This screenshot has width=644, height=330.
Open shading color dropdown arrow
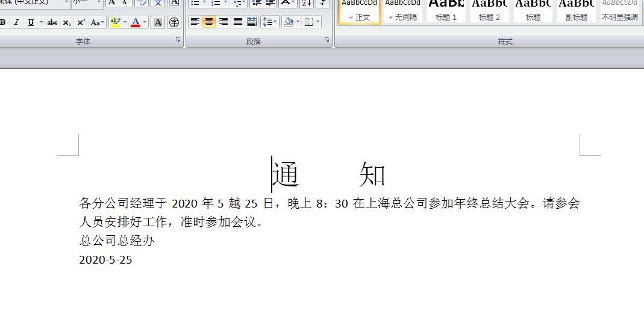pyautogui.click(x=298, y=21)
